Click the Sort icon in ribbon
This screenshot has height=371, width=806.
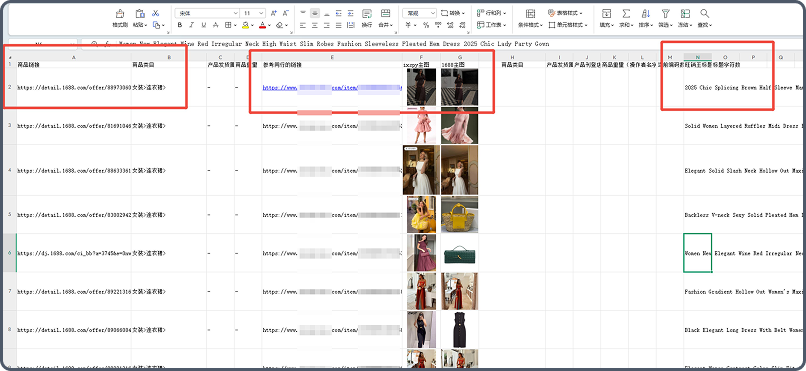(646, 14)
